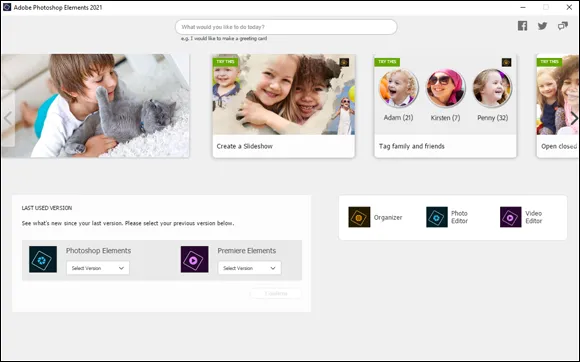
Task: Click the 'Premiere Elements' label text
Action: pyautogui.click(x=247, y=251)
